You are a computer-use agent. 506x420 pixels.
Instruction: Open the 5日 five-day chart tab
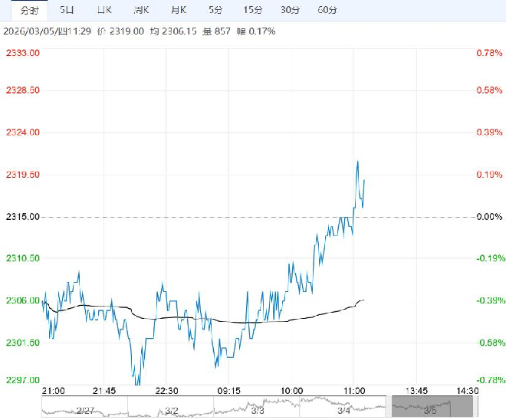coord(67,10)
